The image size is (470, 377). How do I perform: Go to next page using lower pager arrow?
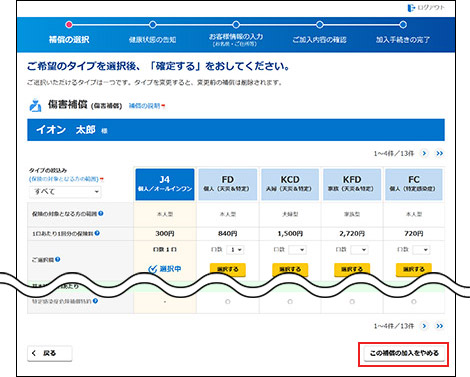tap(424, 326)
